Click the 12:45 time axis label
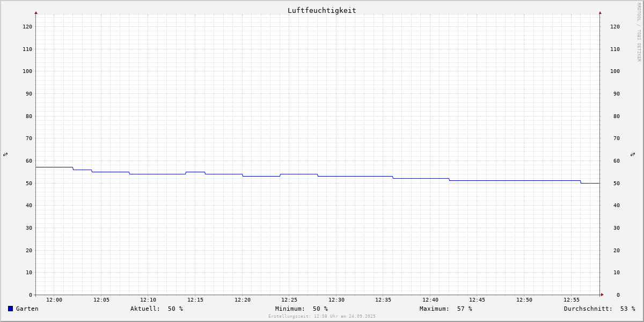The height and width of the screenshot is (322, 644). [477, 300]
